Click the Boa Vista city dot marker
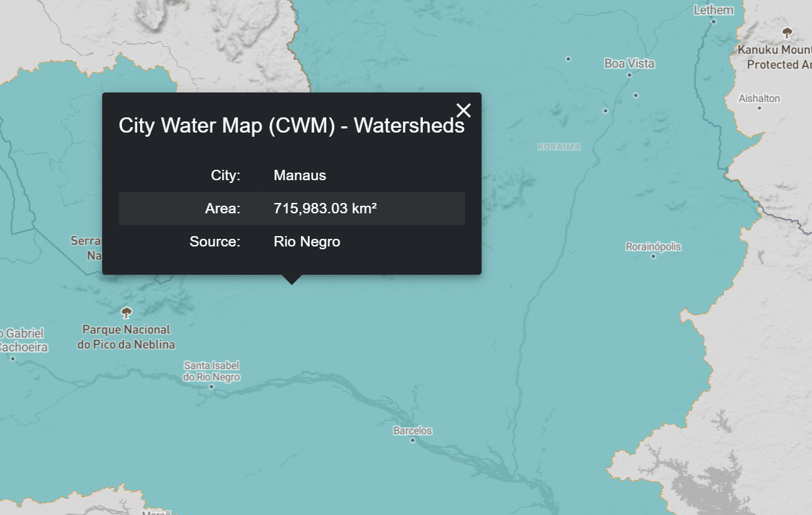The image size is (812, 515). click(x=629, y=75)
